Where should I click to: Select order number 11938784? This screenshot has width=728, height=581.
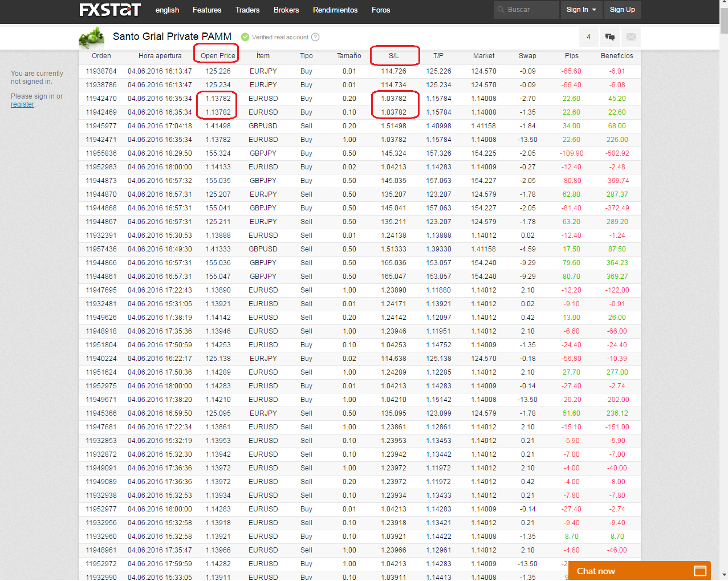pos(101,71)
